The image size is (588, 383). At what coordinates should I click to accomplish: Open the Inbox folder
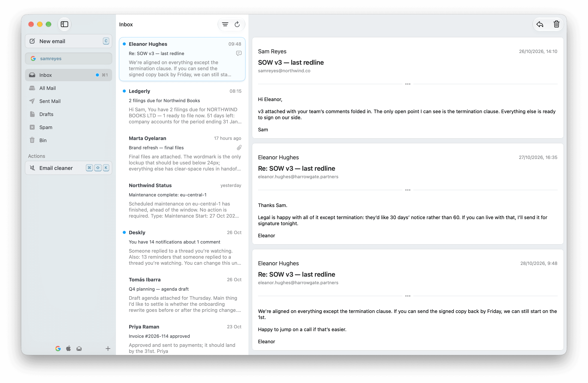[x=68, y=75]
